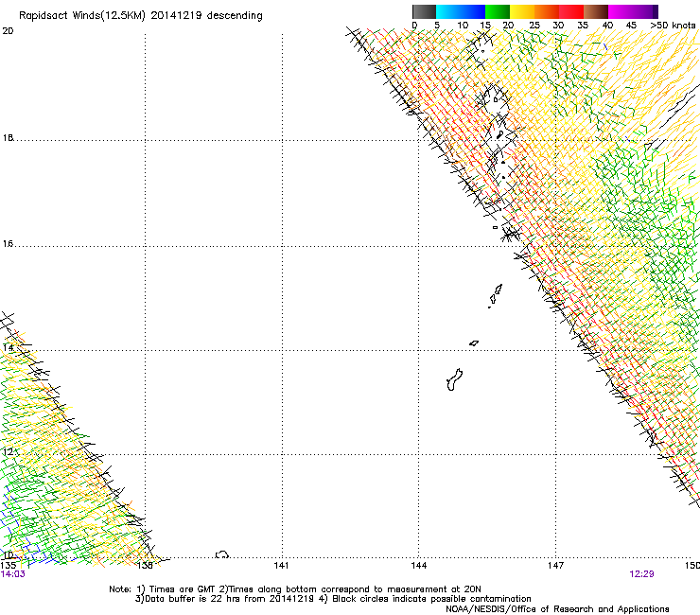Screen dimensions: 700x615
Task: Click the large island outline near 18.7N 145.7E
Action: click(x=496, y=98)
